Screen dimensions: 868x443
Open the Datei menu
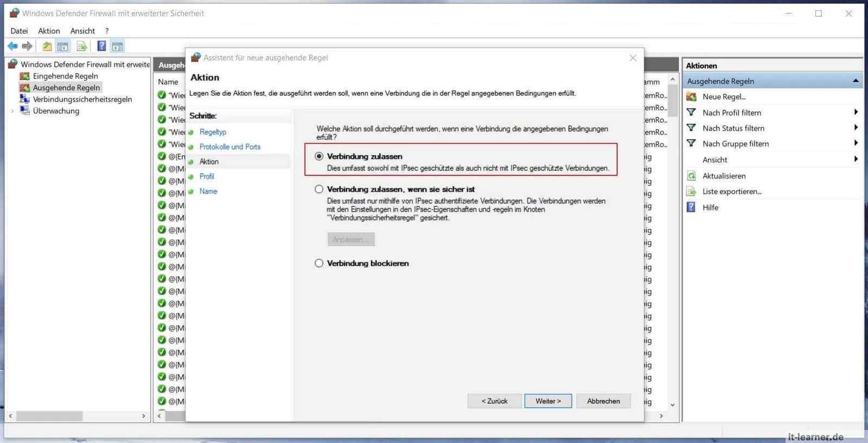pos(19,31)
